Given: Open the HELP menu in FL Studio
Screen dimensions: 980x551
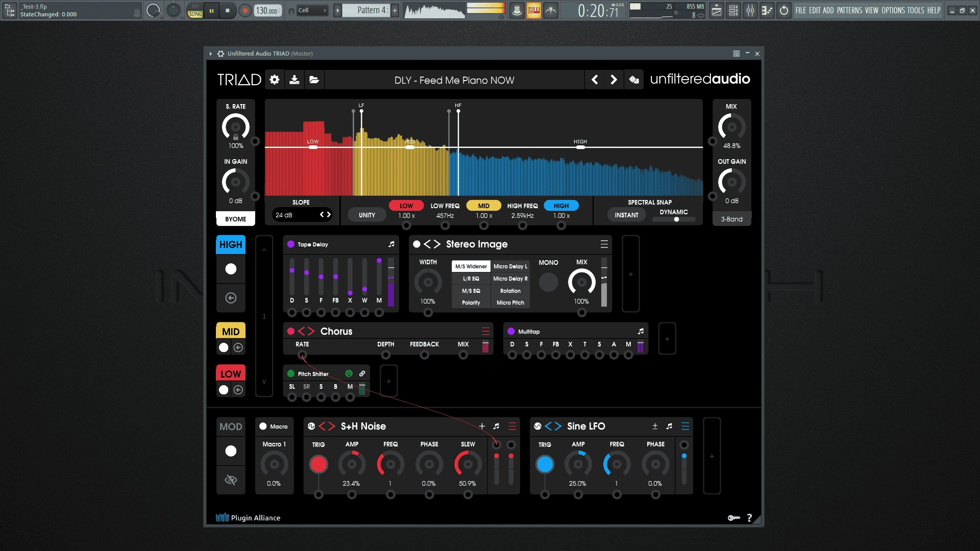Looking at the screenshot, I should click(x=934, y=10).
